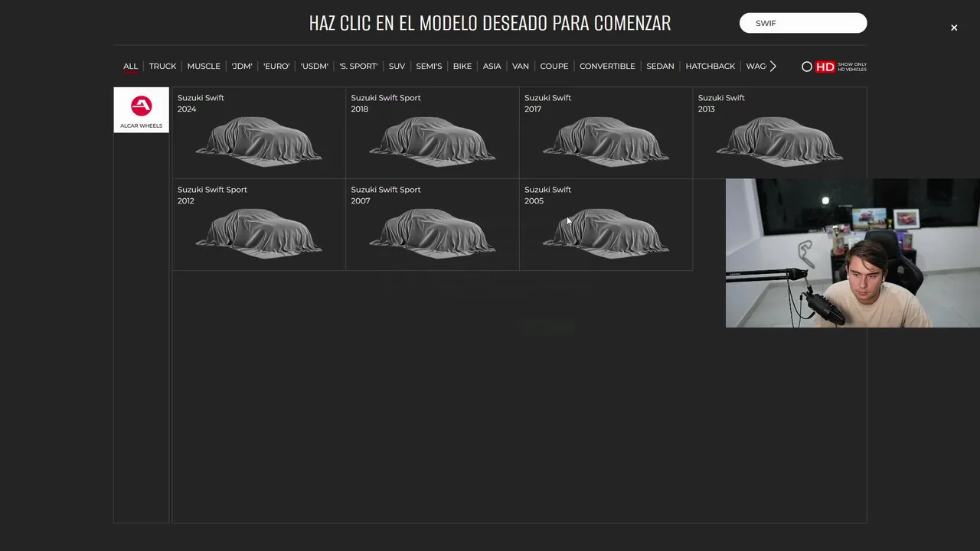This screenshot has height=551, width=980.
Task: Show the BIKE category
Action: click(462, 67)
